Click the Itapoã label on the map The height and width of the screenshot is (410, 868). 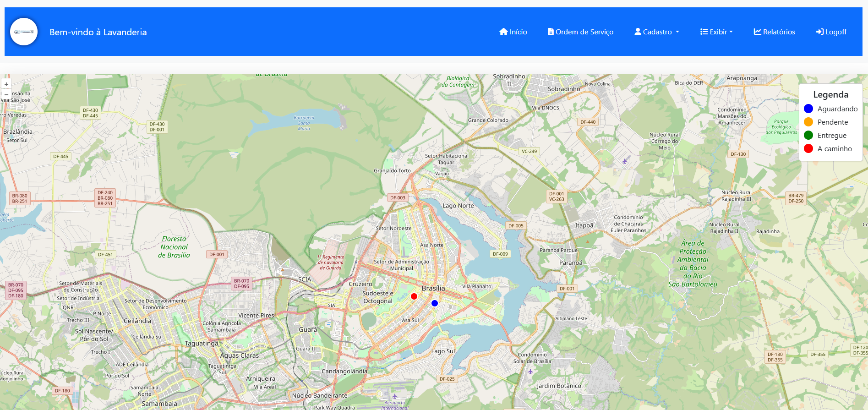[584, 225]
